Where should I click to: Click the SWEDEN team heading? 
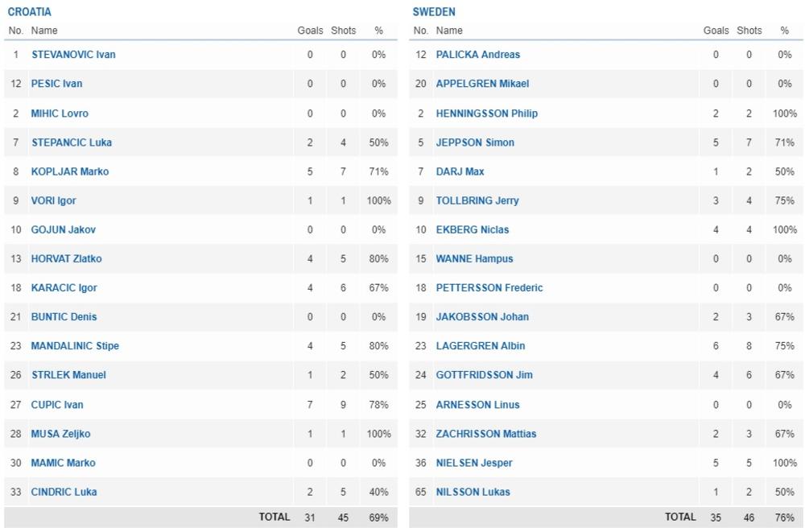point(434,12)
